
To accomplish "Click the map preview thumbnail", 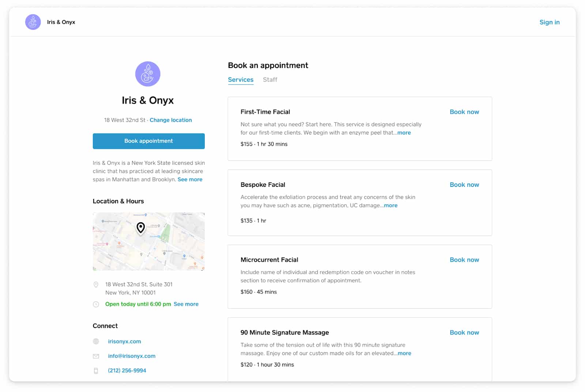I will click(148, 241).
